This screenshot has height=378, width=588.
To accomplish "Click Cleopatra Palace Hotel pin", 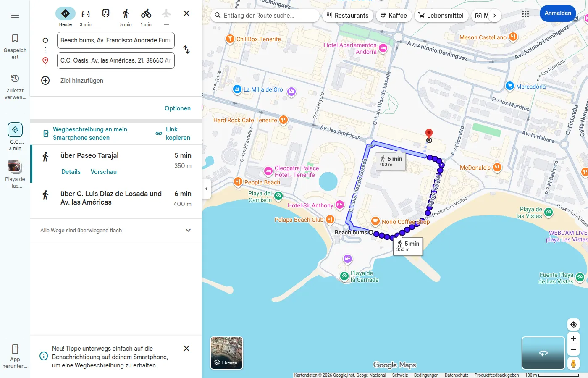I will tap(268, 171).
